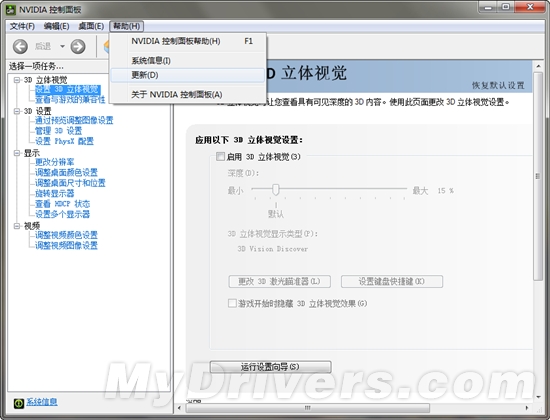The image size is (550, 420).
Task: Click the green system info icon
Action: (x=19, y=403)
